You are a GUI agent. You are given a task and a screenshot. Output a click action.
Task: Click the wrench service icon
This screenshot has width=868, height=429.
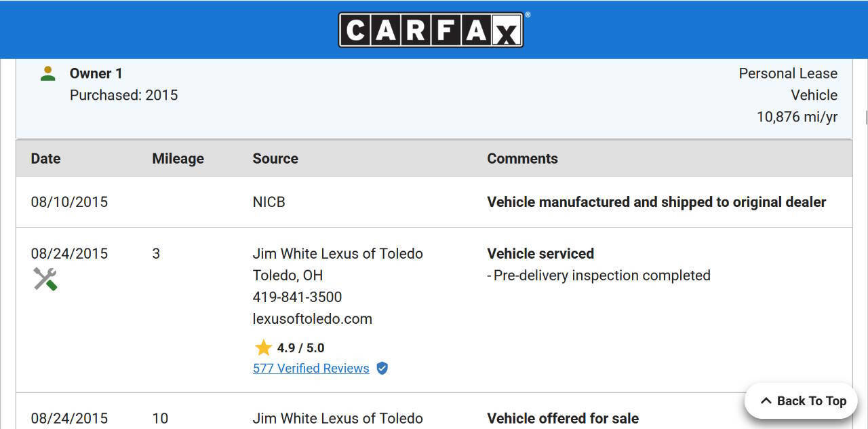[45, 278]
